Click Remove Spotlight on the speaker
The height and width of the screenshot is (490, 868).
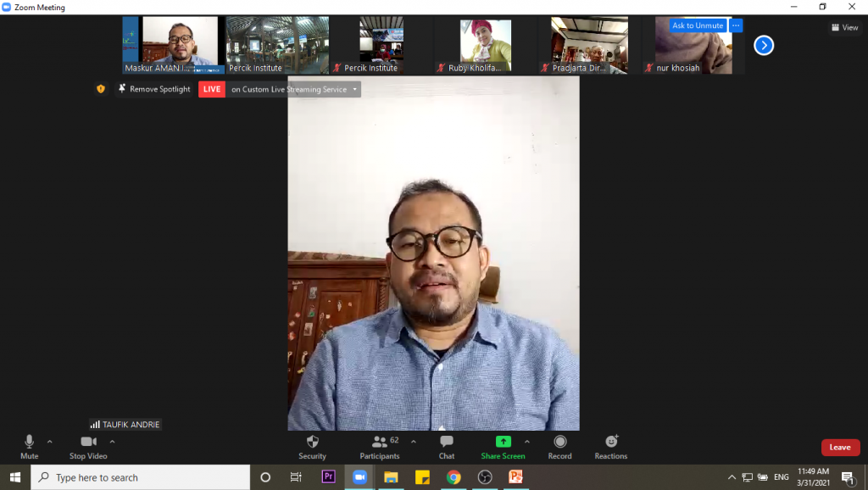tap(155, 89)
